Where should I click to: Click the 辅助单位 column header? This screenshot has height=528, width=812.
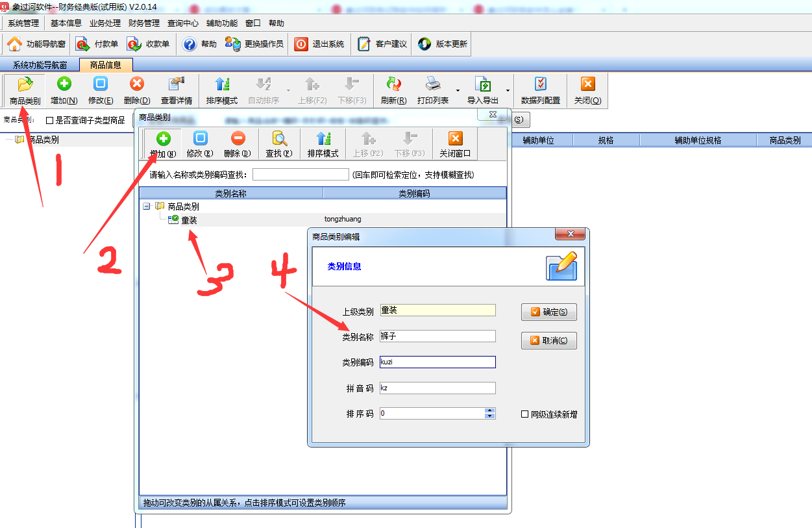(x=538, y=140)
